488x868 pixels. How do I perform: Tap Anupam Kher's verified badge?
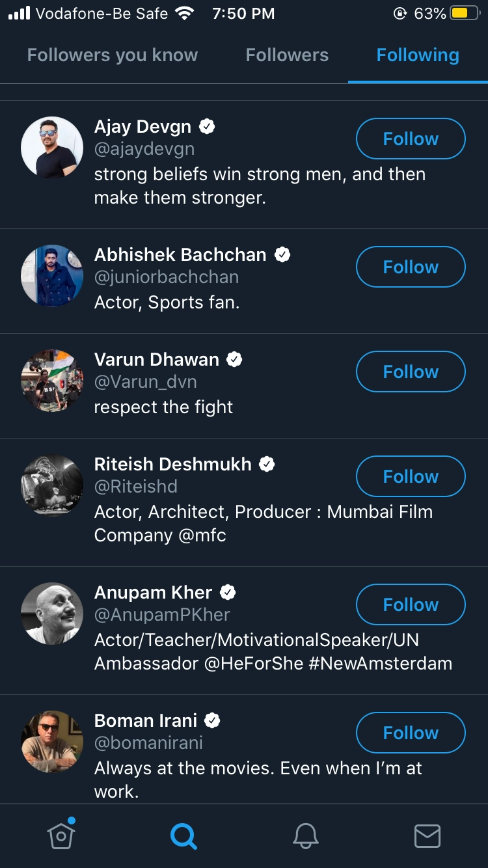(228, 592)
